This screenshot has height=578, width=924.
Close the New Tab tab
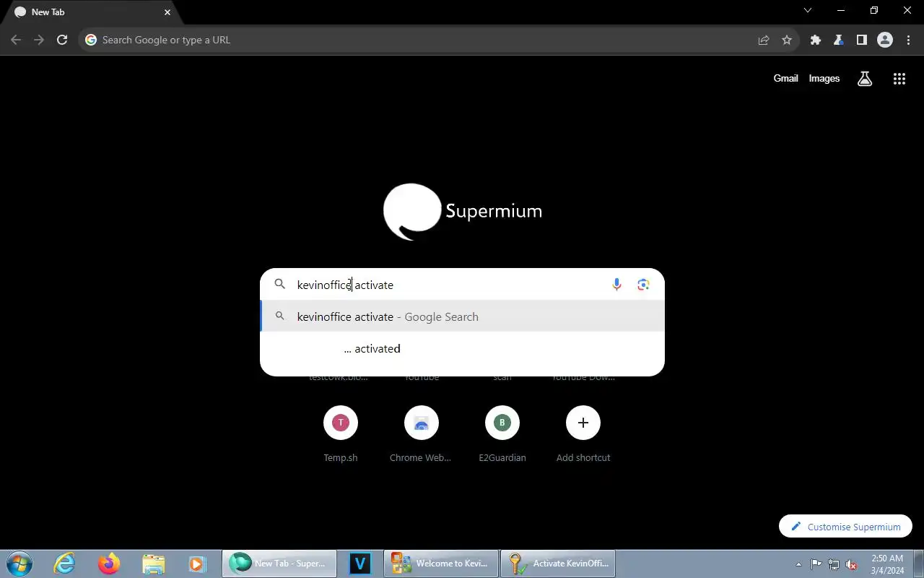tap(167, 12)
